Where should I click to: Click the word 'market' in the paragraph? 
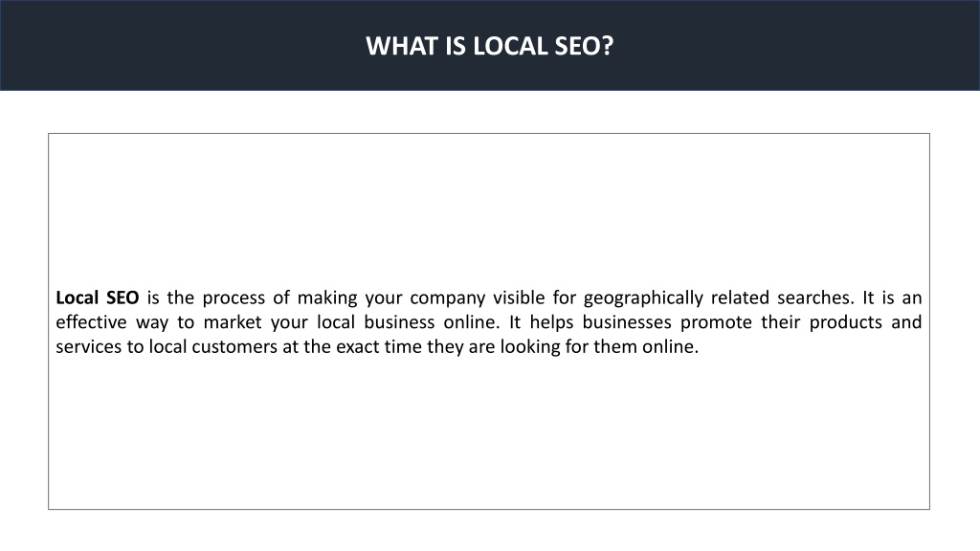pos(233,321)
